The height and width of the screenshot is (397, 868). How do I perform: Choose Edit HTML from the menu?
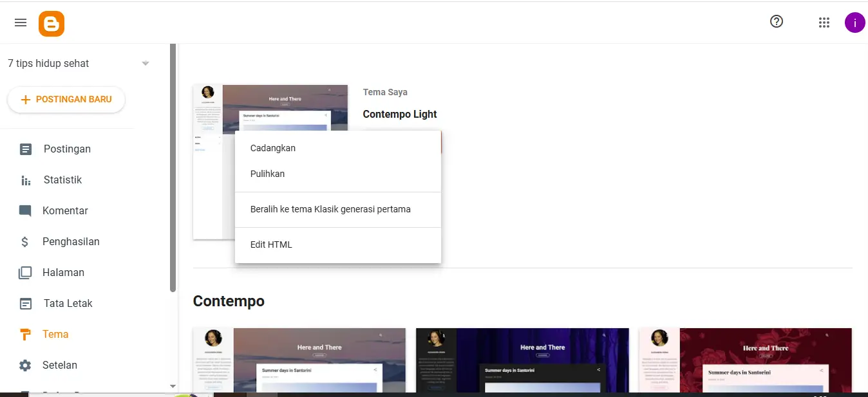click(x=271, y=245)
